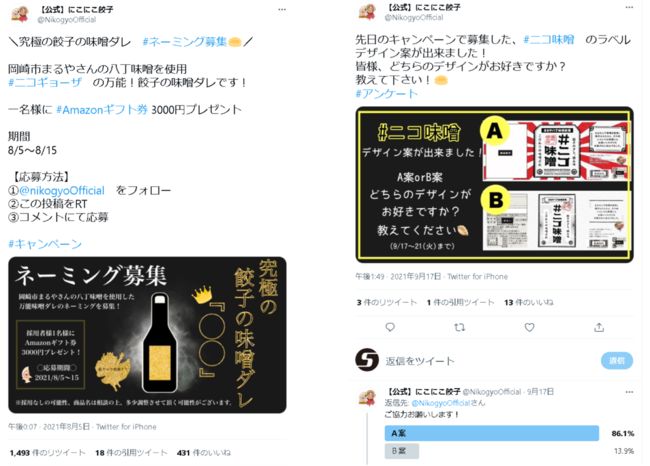Image resolution: width=650 pixels, height=466 pixels.
Task: Like the tweet with heart icon
Action: [529, 327]
